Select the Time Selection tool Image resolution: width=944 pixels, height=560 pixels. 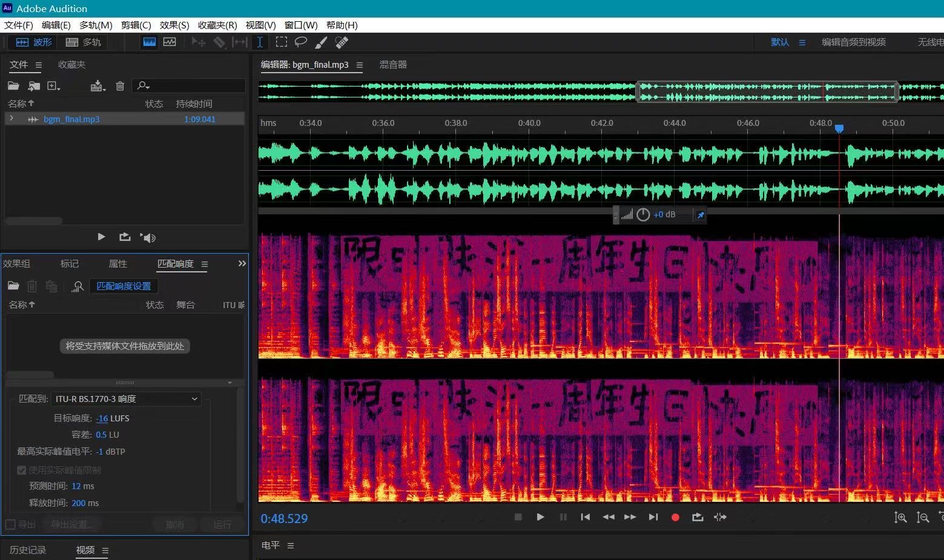tap(260, 42)
